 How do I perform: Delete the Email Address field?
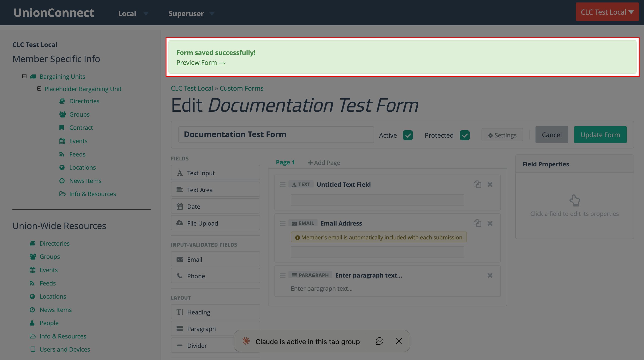point(490,223)
